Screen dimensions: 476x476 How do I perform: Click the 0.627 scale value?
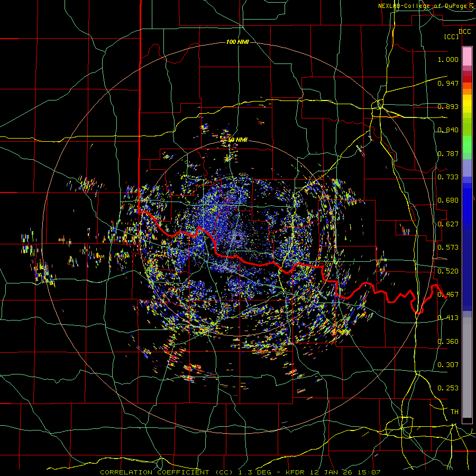pos(448,224)
